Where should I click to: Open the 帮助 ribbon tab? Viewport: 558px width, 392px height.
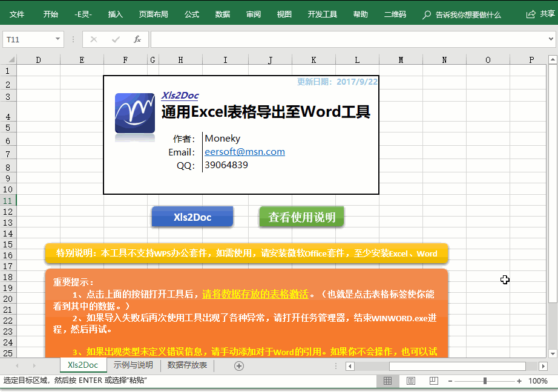pos(361,15)
